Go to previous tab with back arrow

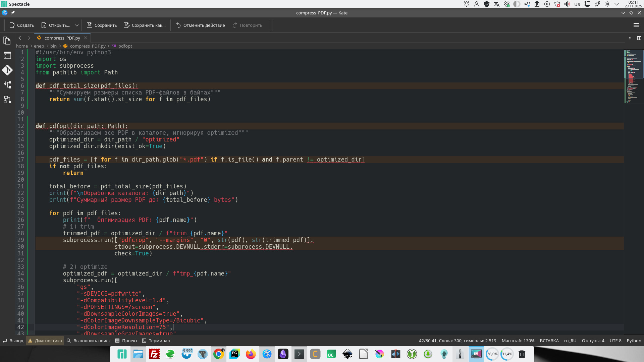pyautogui.click(x=20, y=38)
